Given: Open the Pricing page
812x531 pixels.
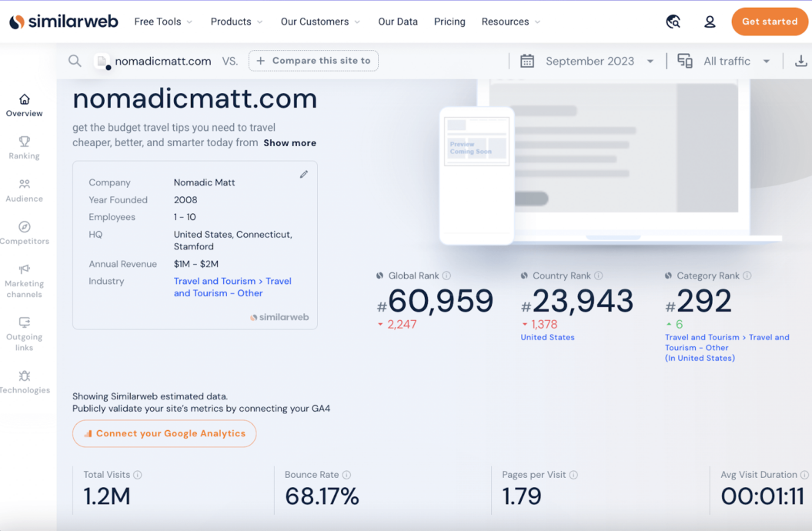Looking at the screenshot, I should pos(449,22).
